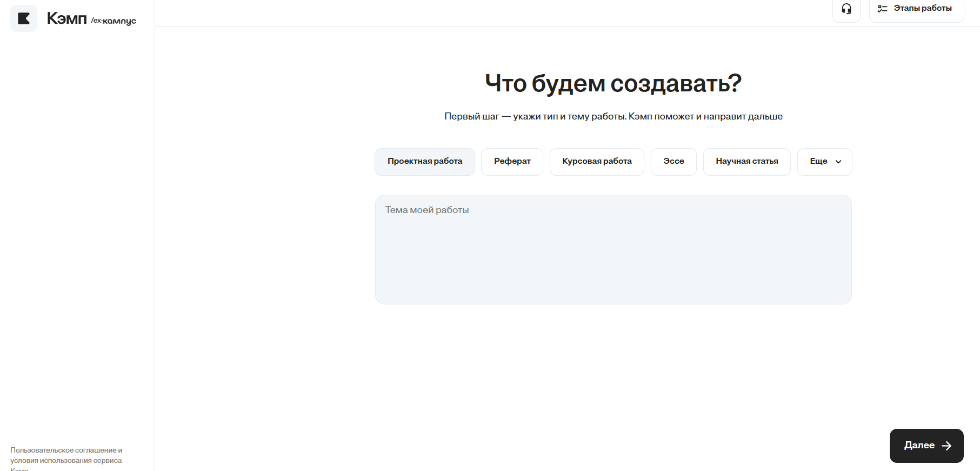Proceed with the Далее button
The width and height of the screenshot is (980, 471).
click(926, 446)
